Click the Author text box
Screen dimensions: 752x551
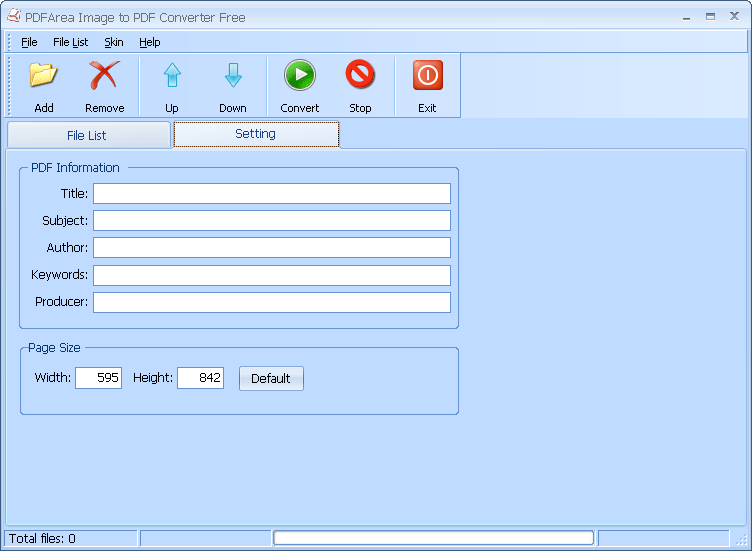(x=272, y=247)
